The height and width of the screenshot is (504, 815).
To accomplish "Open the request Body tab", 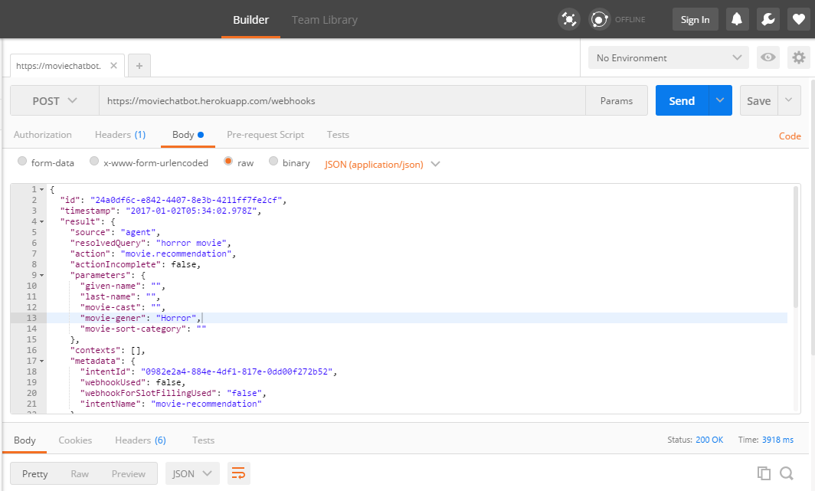I will click(x=188, y=135).
